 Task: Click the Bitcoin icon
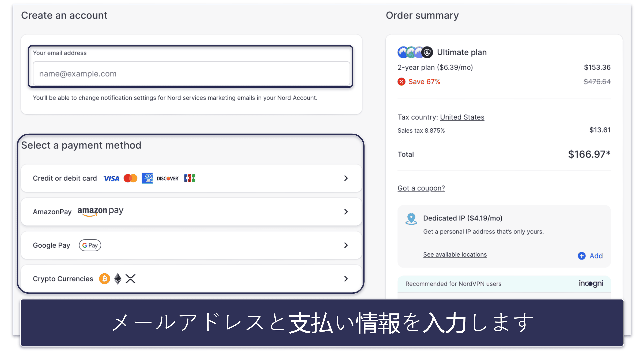tap(105, 279)
